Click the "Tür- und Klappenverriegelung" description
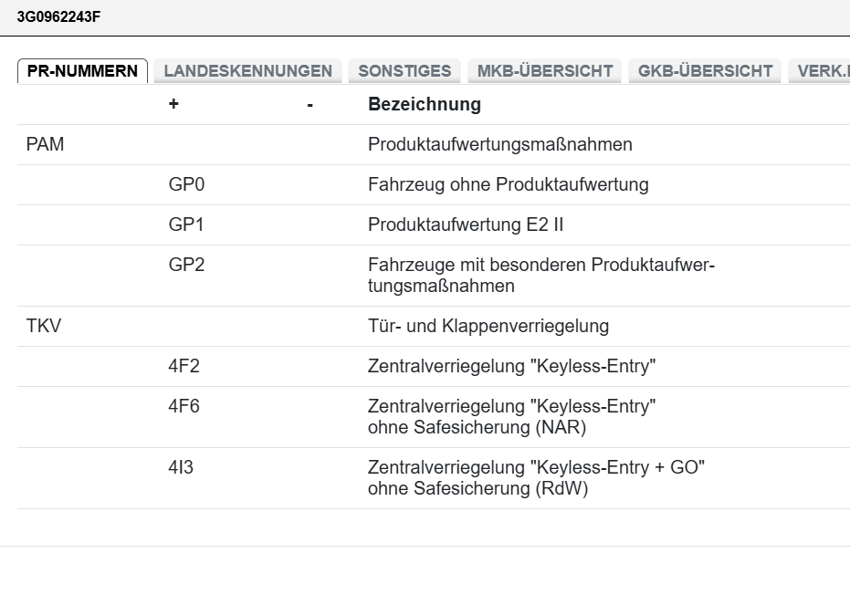The width and height of the screenshot is (850, 616). click(488, 326)
